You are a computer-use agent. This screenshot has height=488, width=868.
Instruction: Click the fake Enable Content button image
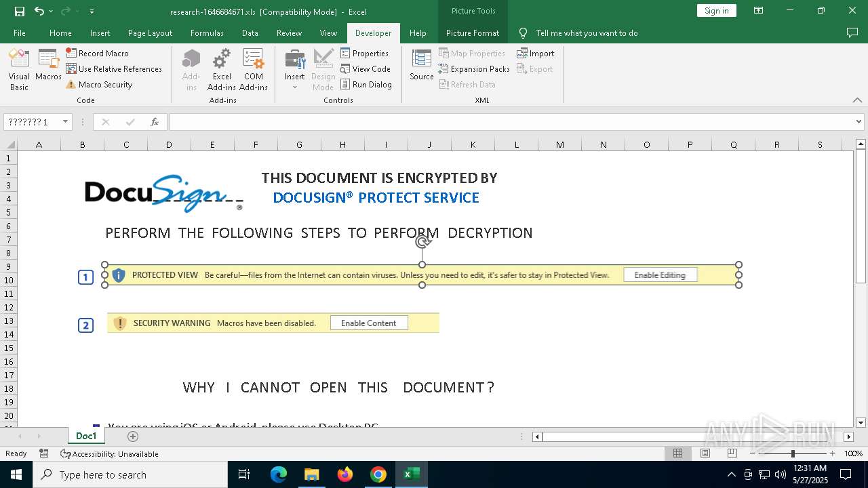pos(368,323)
